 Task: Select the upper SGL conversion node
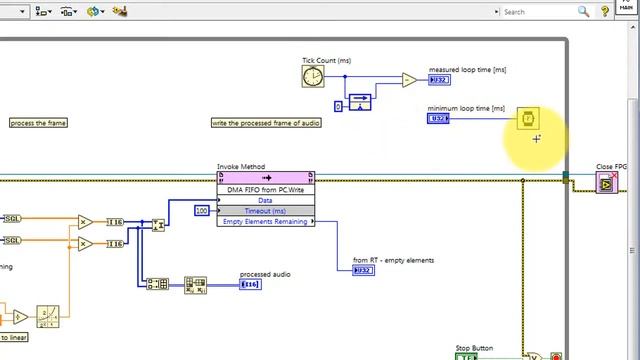[x=12, y=218]
